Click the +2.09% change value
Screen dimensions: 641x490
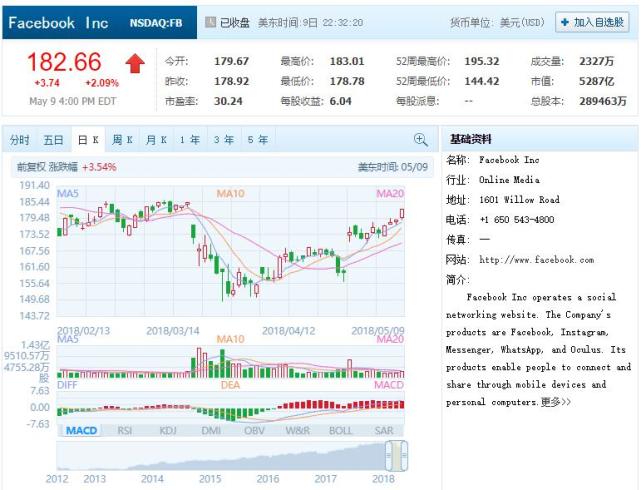[x=102, y=83]
